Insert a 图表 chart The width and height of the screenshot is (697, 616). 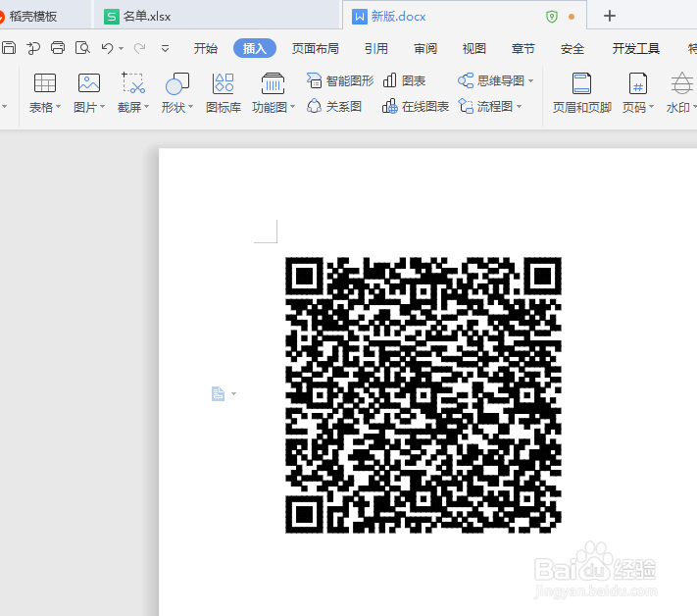point(404,81)
